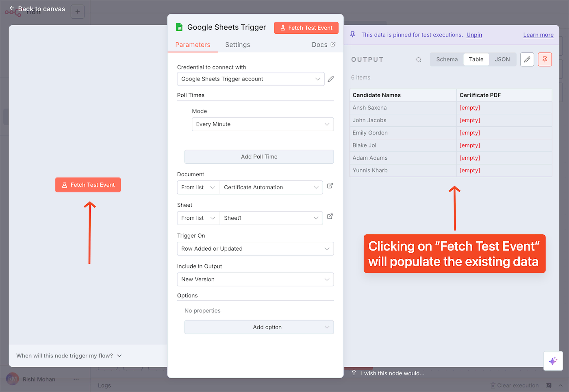Open the AI assistant sparkle button
The image size is (569, 392).
553,361
